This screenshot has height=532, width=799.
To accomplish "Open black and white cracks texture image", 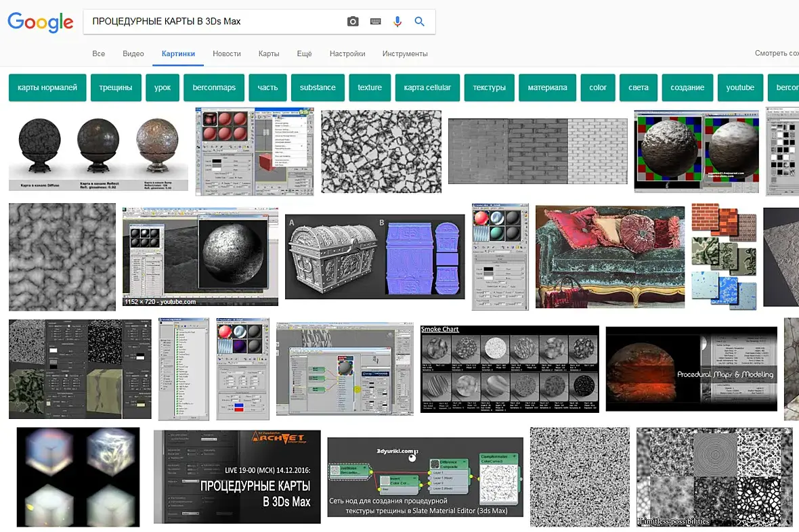I will (381, 152).
